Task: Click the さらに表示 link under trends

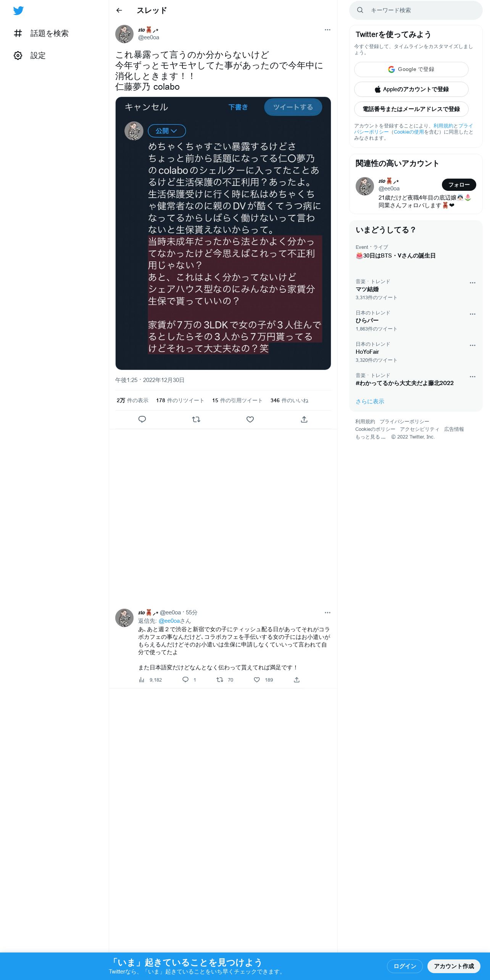Action: (370, 401)
